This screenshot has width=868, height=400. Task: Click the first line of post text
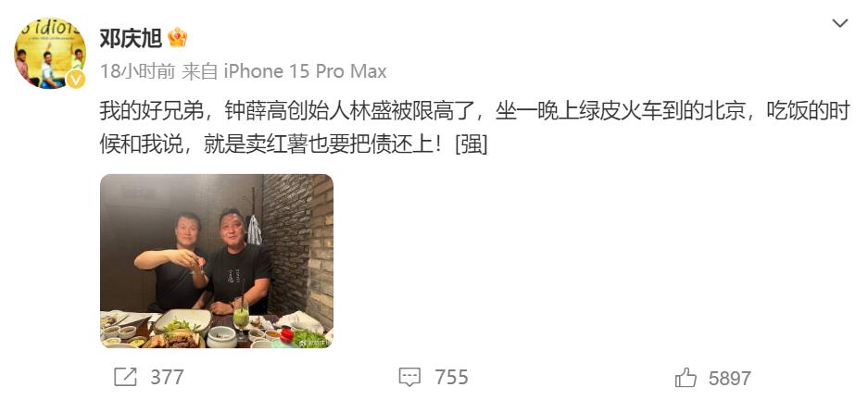(x=474, y=112)
